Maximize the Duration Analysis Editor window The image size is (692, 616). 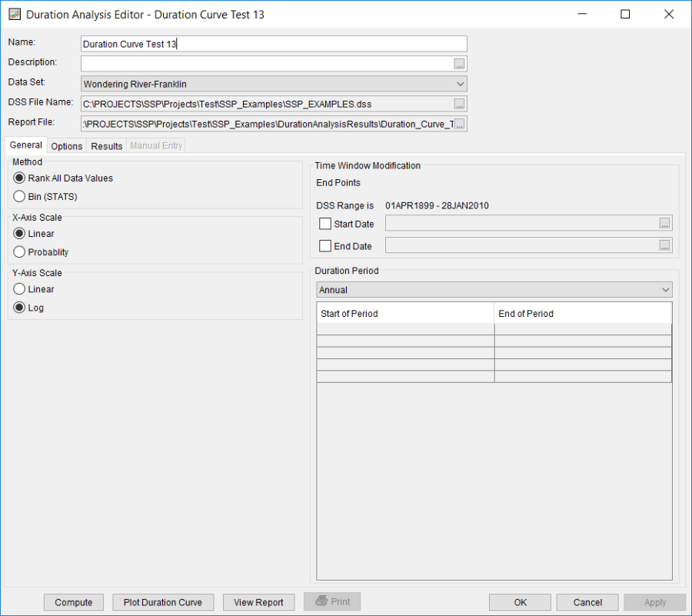pyautogui.click(x=625, y=14)
